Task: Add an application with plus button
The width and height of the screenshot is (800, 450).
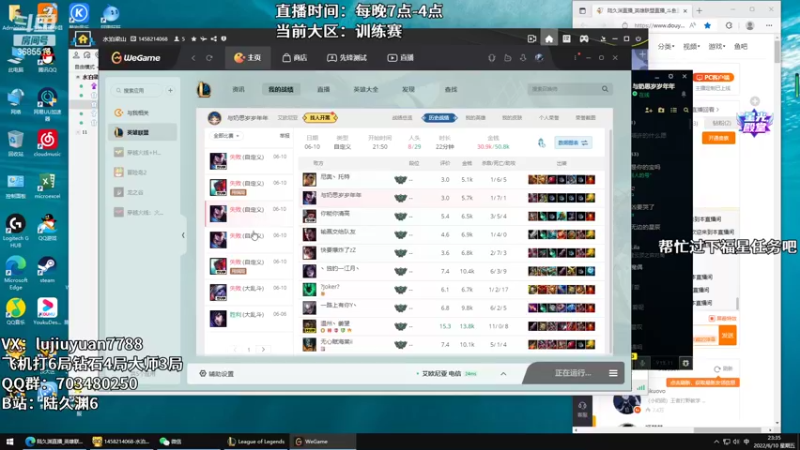Action: pos(170,90)
